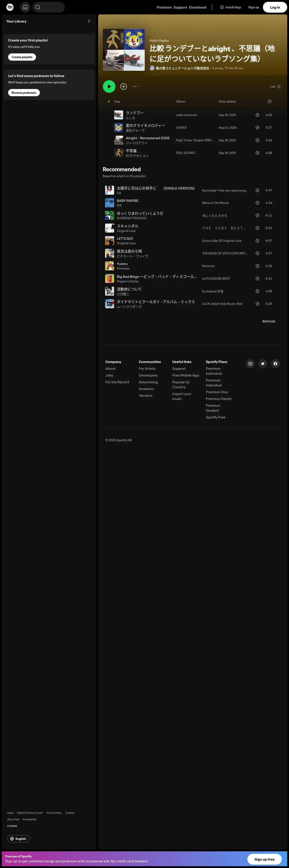The image size is (289, 868).
Task: Add ダイナマイトとクールガイ to Liked Songs
Action: 257,304
